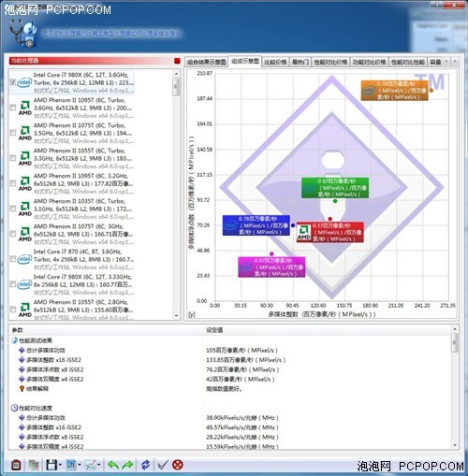Switch to the 比较价格 tab
Screen dimensions: 468x476
coord(275,62)
